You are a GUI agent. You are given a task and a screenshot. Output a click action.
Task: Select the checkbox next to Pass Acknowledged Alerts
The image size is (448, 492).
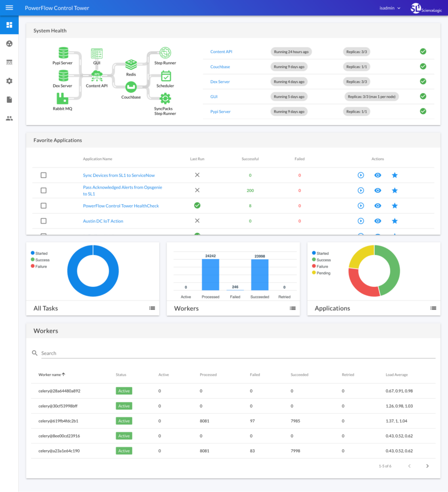coord(43,190)
